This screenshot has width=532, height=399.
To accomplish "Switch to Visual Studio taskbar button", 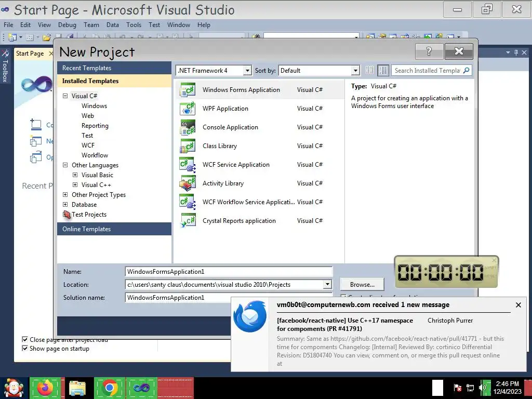I will click(x=141, y=388).
